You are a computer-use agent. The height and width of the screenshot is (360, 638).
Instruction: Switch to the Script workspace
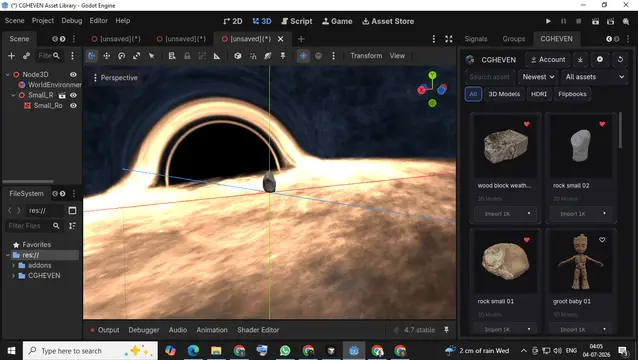(297, 21)
